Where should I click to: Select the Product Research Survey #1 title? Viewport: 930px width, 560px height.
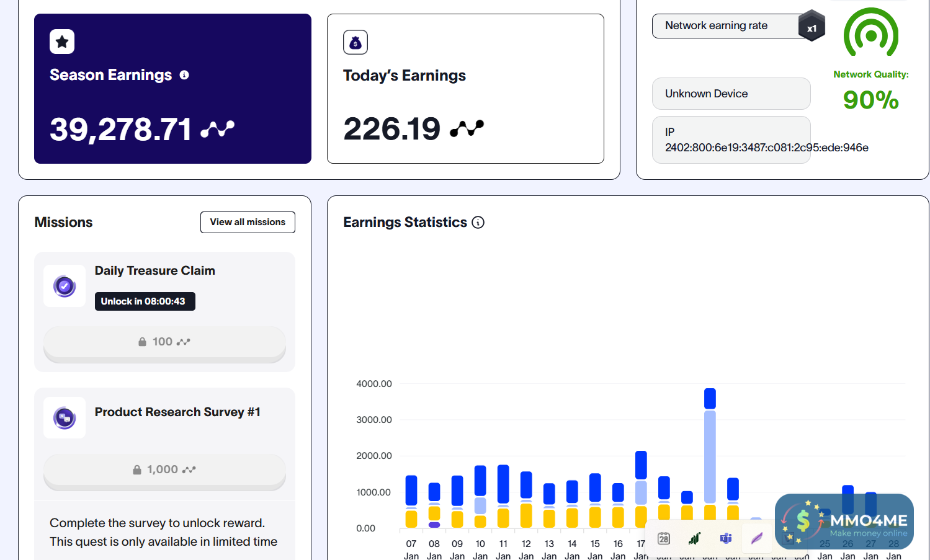(x=177, y=412)
